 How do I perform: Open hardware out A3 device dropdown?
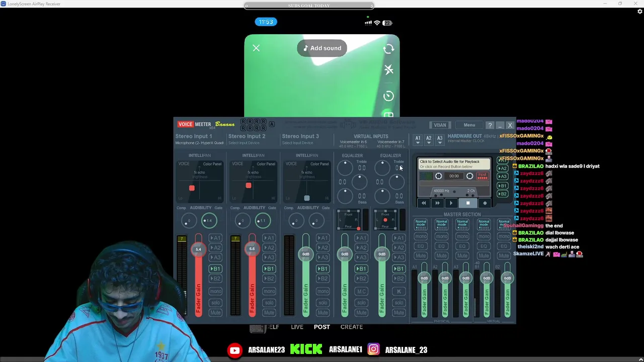440,140
